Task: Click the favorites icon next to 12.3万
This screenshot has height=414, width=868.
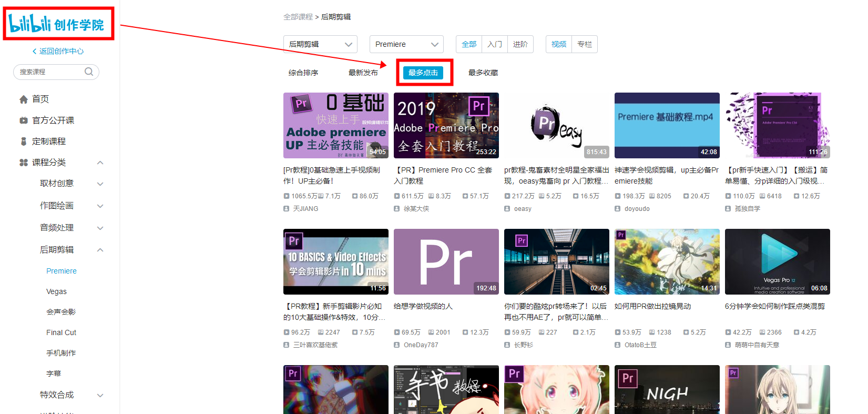Action: coord(465,332)
